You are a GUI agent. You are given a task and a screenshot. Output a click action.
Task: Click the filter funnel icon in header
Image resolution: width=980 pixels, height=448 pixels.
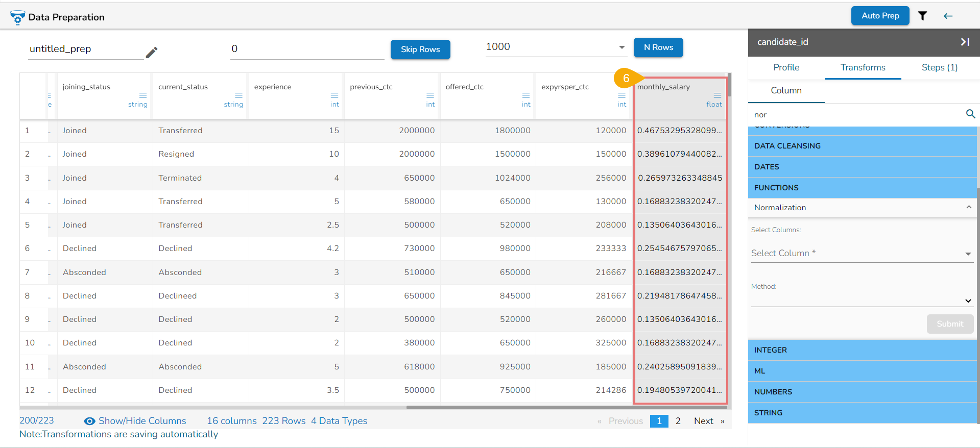click(922, 16)
